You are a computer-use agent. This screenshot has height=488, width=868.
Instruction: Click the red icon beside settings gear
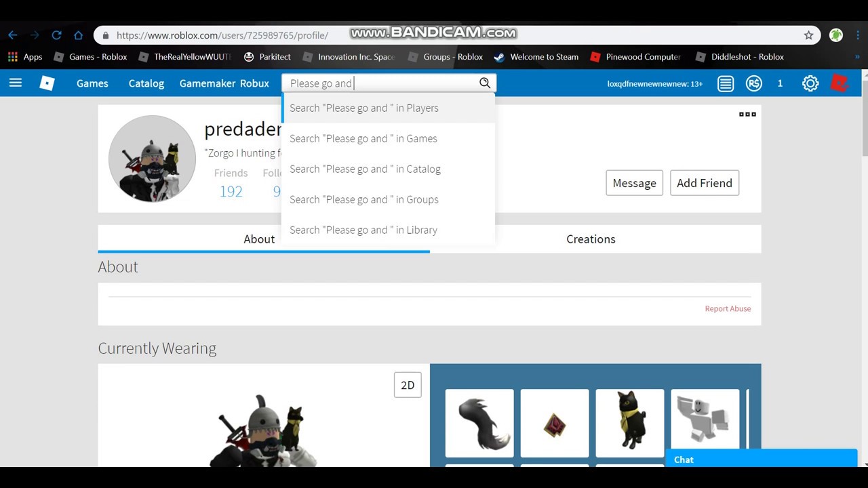click(840, 83)
